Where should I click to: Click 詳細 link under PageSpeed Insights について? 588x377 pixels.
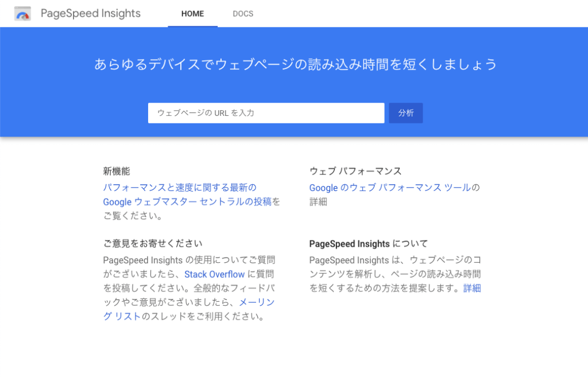(x=472, y=288)
